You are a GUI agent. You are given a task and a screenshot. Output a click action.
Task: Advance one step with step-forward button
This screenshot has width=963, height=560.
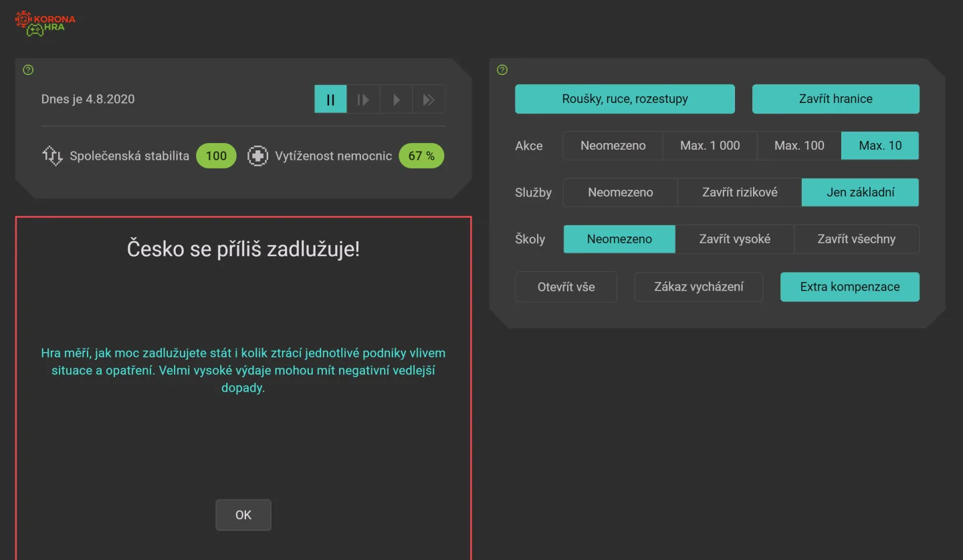363,100
